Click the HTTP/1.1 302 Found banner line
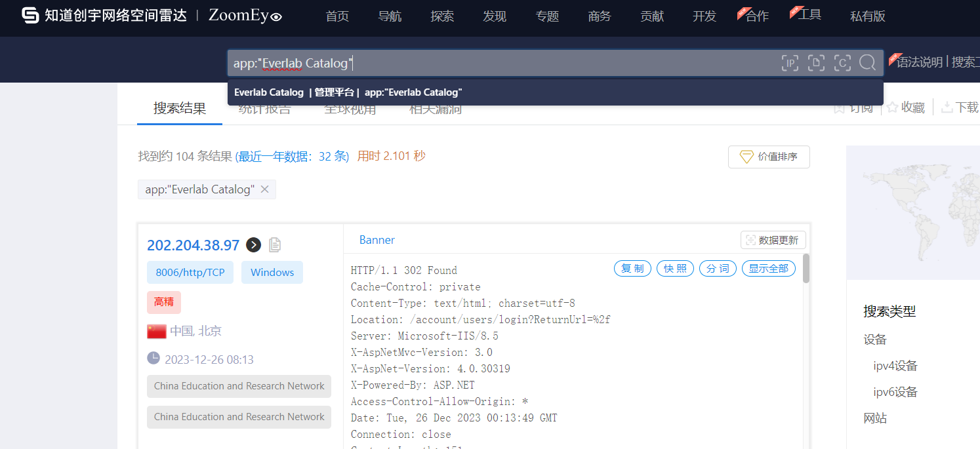980x449 pixels. tap(404, 271)
